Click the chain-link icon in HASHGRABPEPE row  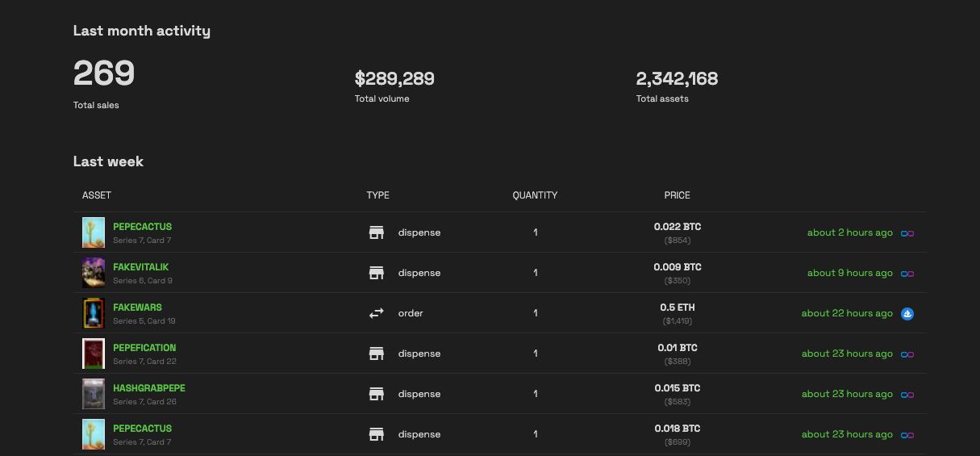907,395
